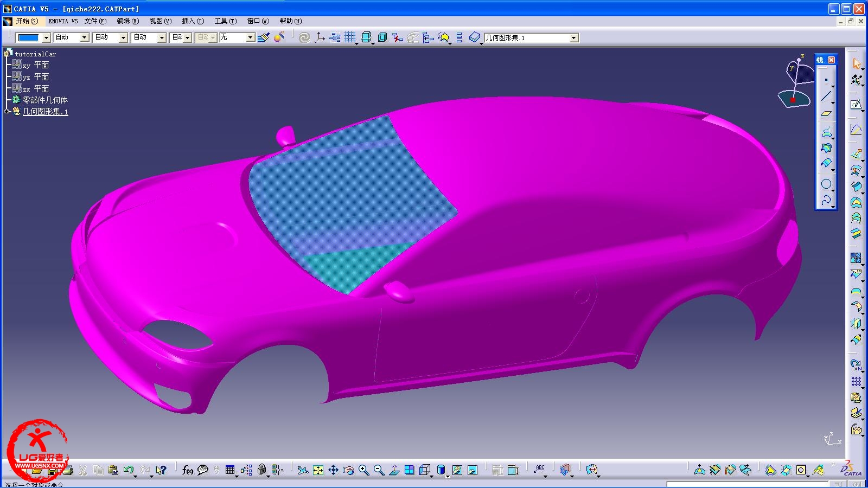Click the Text with Leader ABC icon
The height and width of the screenshot is (488, 868).
click(539, 470)
